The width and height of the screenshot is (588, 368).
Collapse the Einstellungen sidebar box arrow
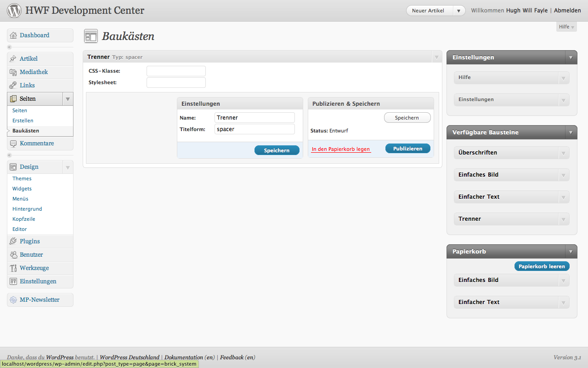point(571,57)
